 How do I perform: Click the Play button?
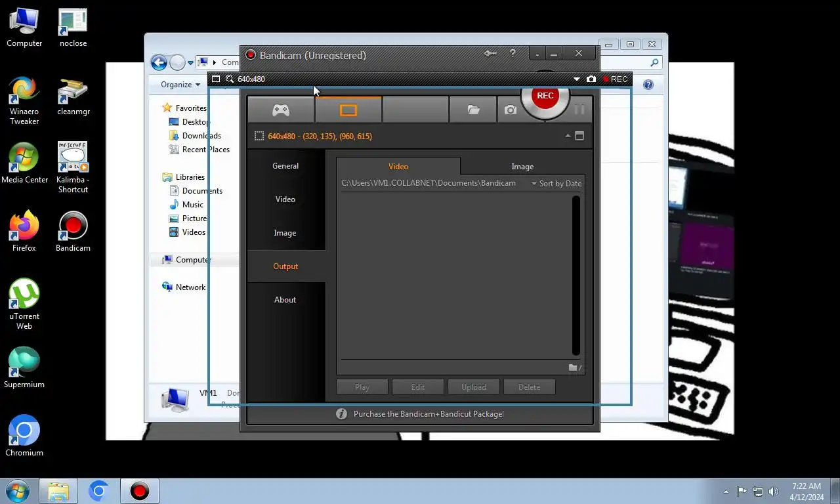pyautogui.click(x=362, y=387)
